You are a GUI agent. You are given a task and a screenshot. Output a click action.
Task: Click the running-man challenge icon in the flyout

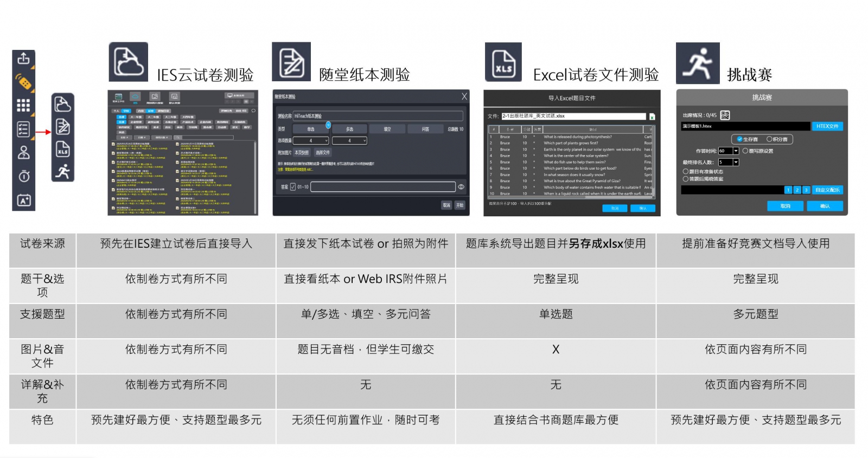(63, 171)
